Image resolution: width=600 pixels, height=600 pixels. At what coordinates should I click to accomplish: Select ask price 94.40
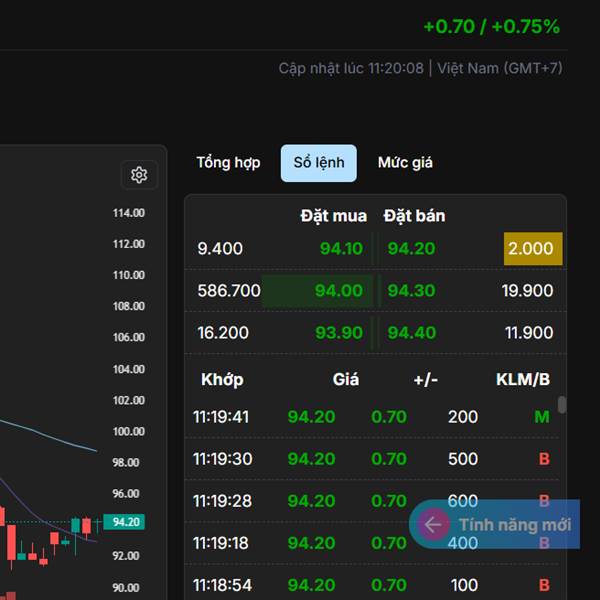(x=411, y=333)
